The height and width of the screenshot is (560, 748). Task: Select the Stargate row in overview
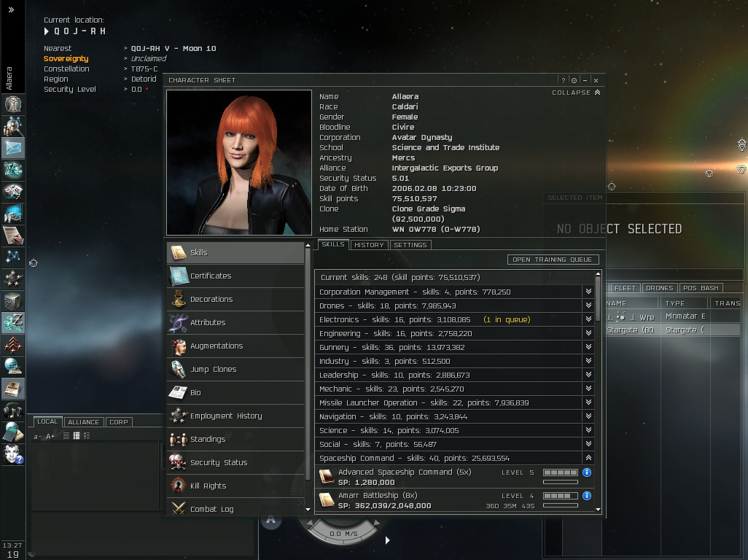pyautogui.click(x=673, y=330)
